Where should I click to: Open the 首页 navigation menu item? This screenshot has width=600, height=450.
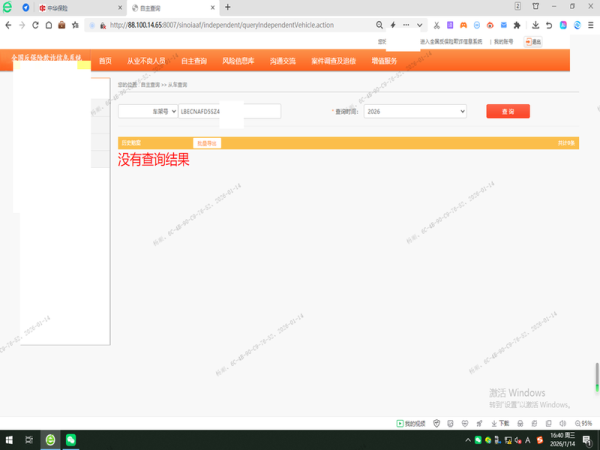[105, 61]
